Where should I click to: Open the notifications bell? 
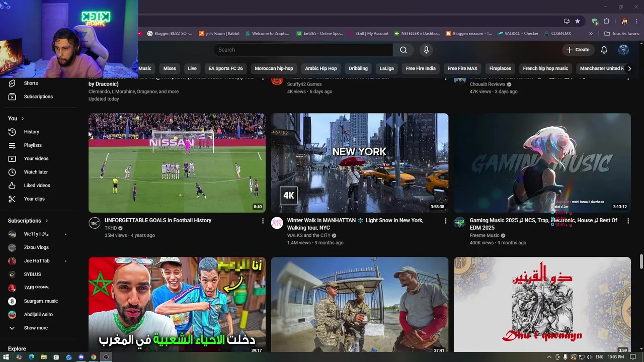point(604,50)
